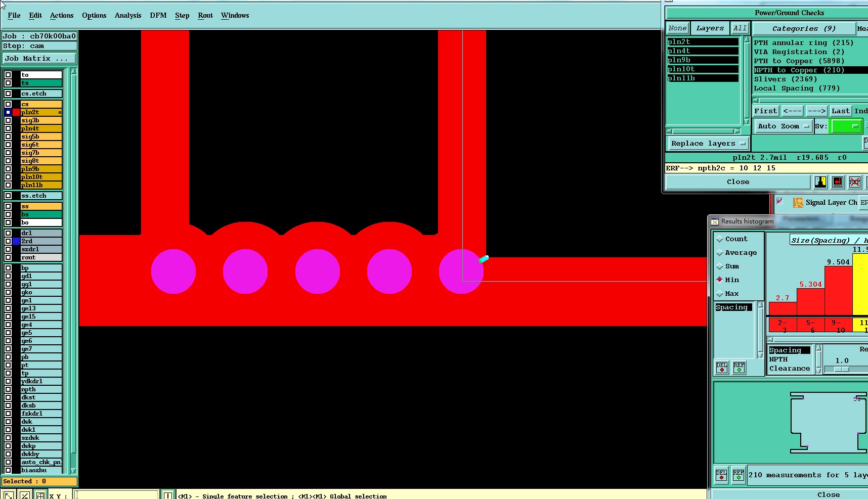Screen dimensions: 868x499
Task: Click the red color box of pln2t layer
Action: click(16, 112)
